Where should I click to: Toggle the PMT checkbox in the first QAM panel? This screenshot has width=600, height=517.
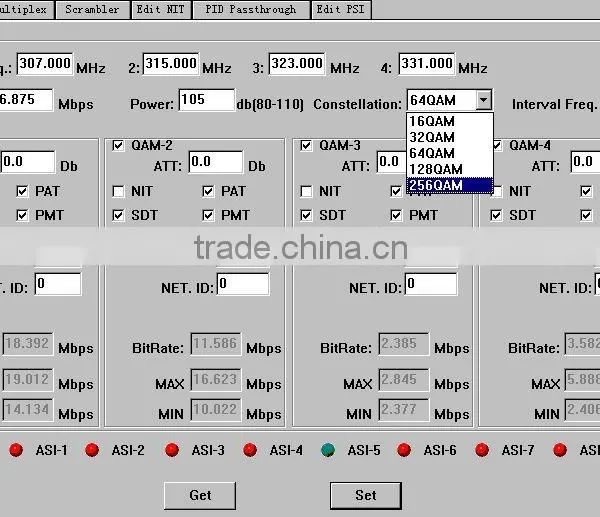[22, 215]
